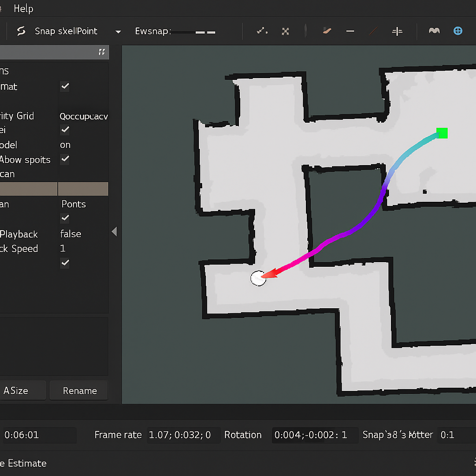This screenshot has width=476, height=476.
Task: Select the highlighted tan property row
Action: (x=54, y=189)
